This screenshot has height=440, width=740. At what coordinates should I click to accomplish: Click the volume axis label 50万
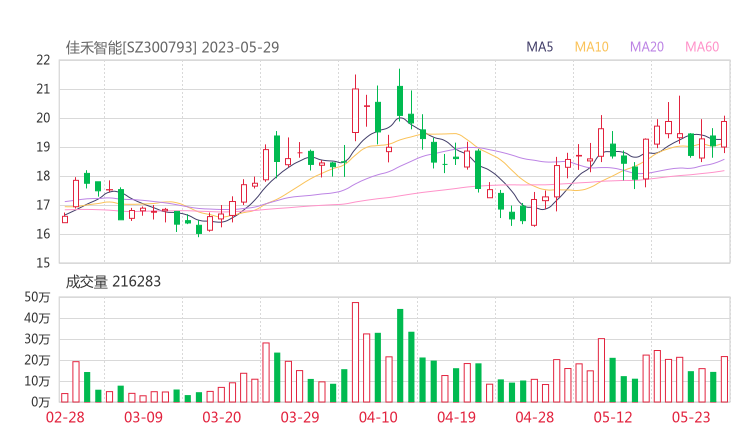coord(37,297)
